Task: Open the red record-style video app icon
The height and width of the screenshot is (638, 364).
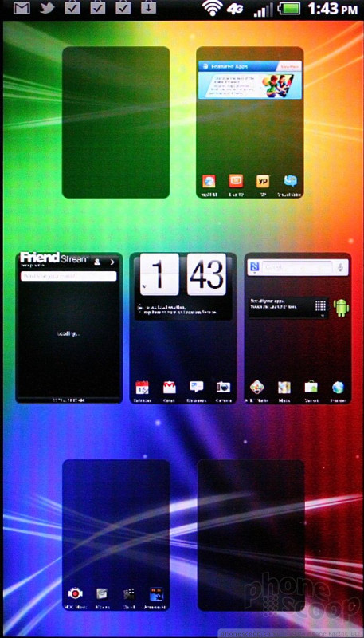Action: point(75,593)
